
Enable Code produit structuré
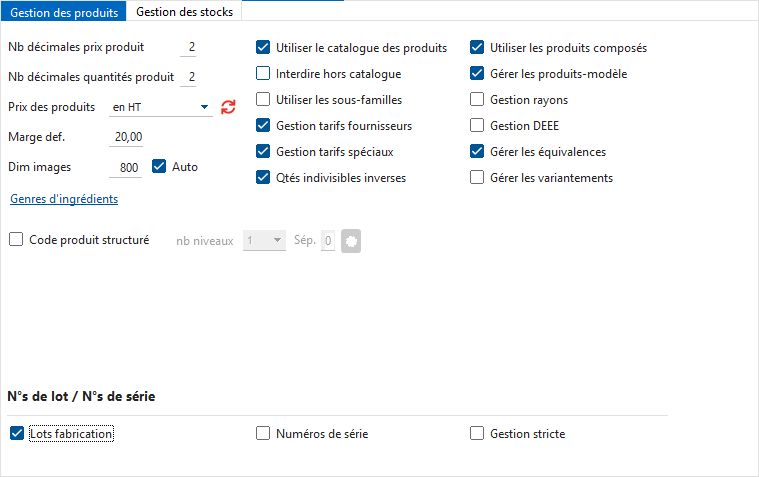tap(16, 240)
